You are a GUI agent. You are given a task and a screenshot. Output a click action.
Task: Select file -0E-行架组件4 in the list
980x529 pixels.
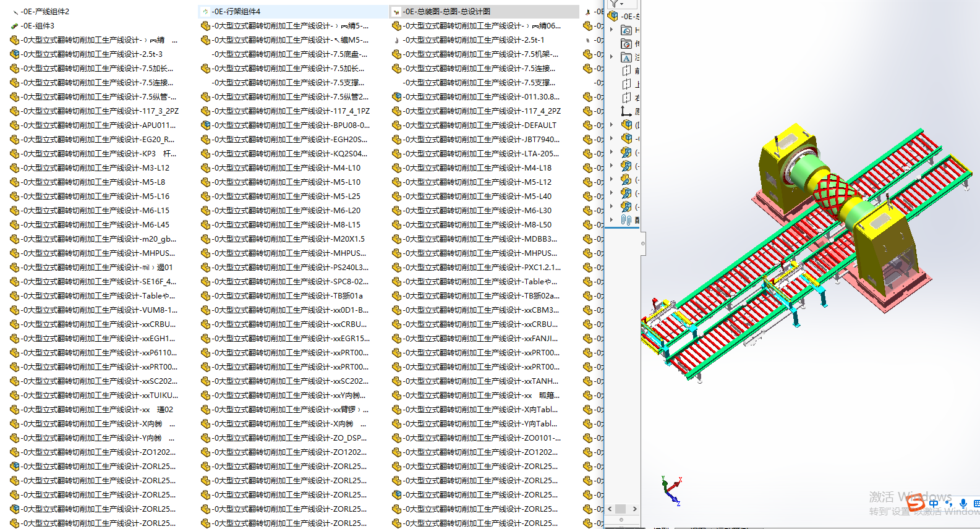coord(236,12)
